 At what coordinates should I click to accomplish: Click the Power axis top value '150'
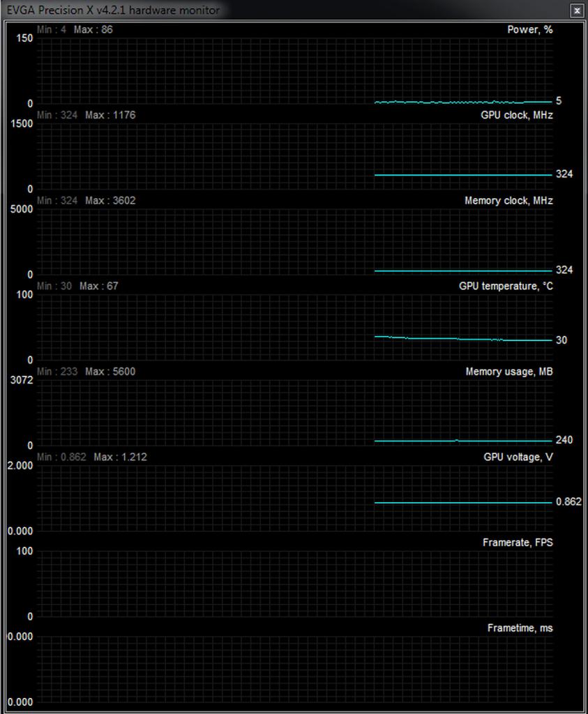coord(24,38)
